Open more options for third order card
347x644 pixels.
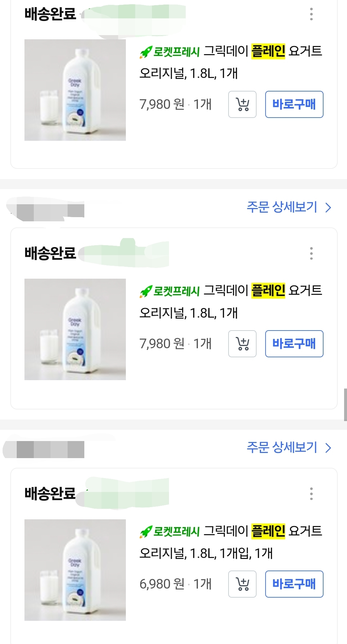pos(311,494)
